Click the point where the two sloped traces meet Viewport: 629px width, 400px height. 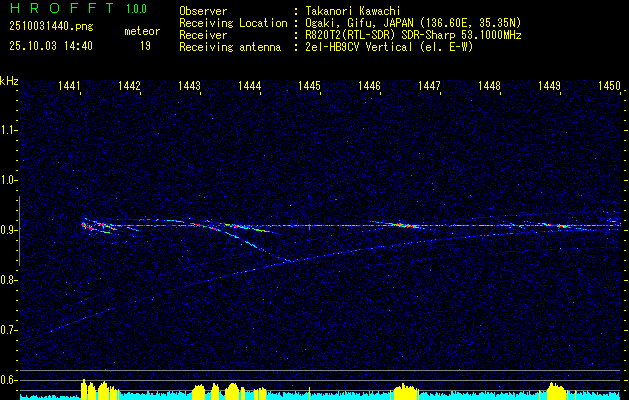click(x=290, y=261)
